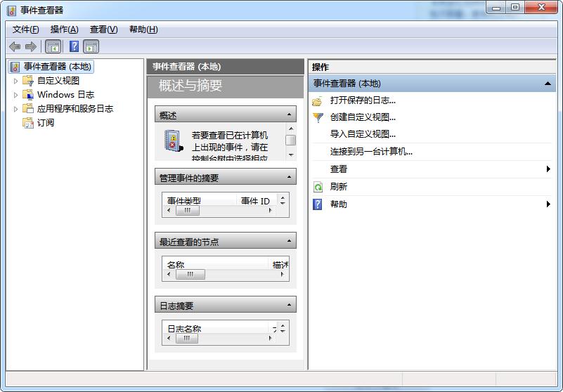Expand the 自定义视图 tree node
Viewport: 563px width, 392px height.
[15, 81]
